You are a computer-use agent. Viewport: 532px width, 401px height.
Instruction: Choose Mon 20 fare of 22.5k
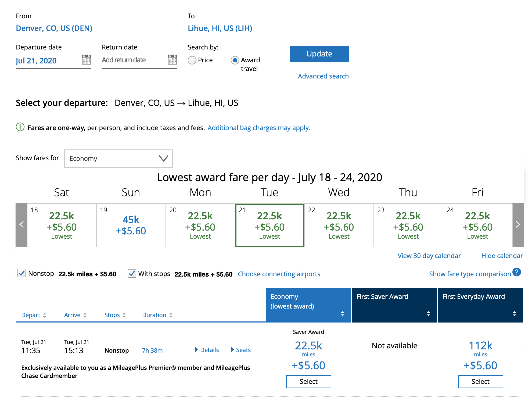tap(200, 225)
